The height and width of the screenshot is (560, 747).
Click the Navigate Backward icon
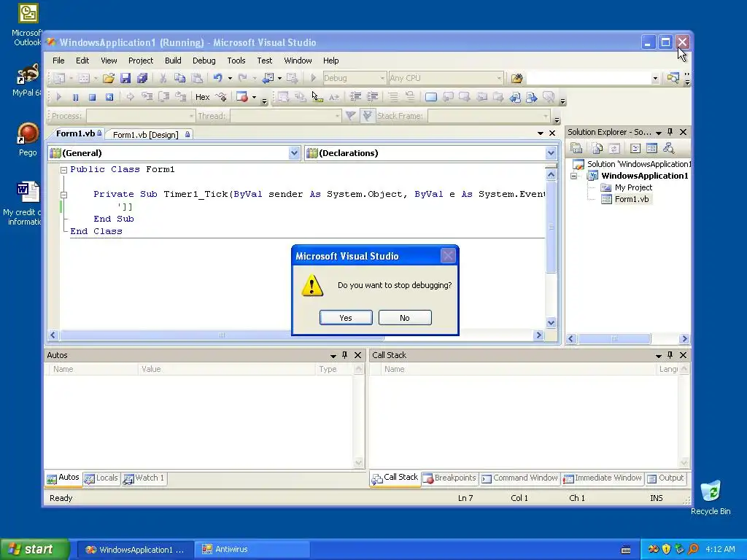pos(268,78)
